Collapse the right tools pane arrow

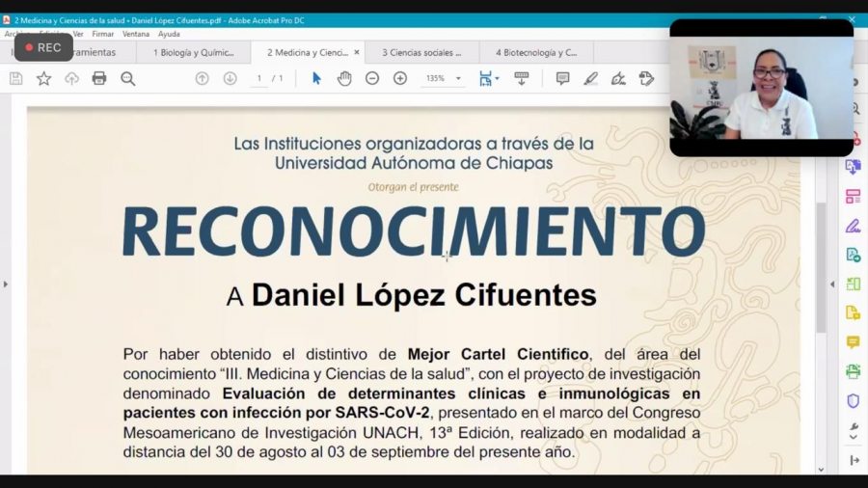point(832,284)
